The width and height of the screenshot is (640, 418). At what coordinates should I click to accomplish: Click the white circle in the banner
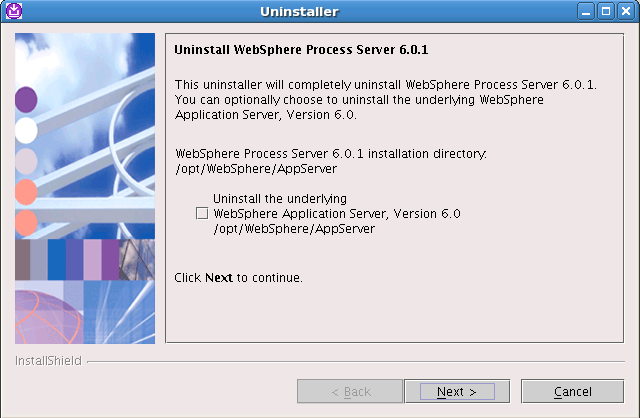coord(26,131)
